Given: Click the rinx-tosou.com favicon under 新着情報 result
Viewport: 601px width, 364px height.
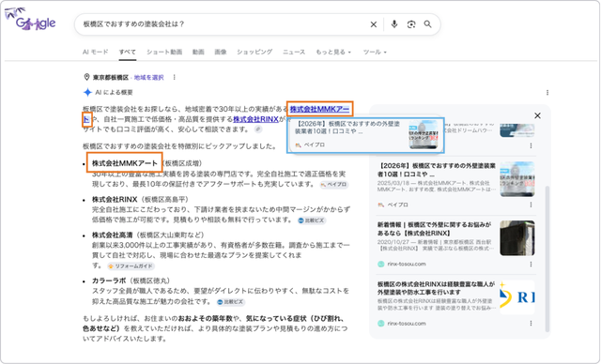Looking at the screenshot, I should (x=380, y=265).
